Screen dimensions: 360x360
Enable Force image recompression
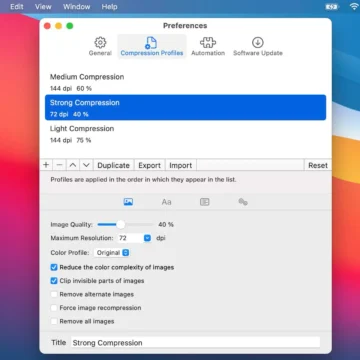[x=54, y=308]
